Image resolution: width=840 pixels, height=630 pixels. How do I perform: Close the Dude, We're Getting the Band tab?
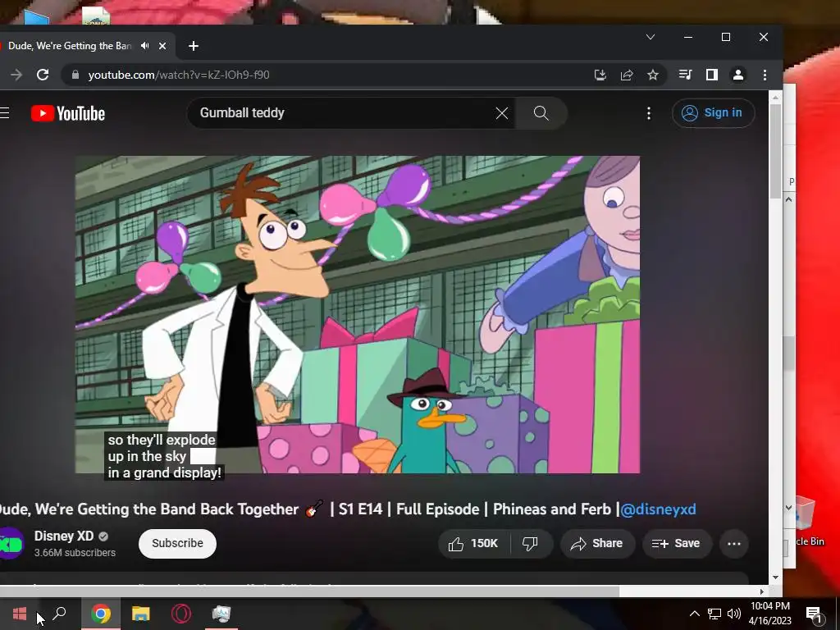point(162,46)
